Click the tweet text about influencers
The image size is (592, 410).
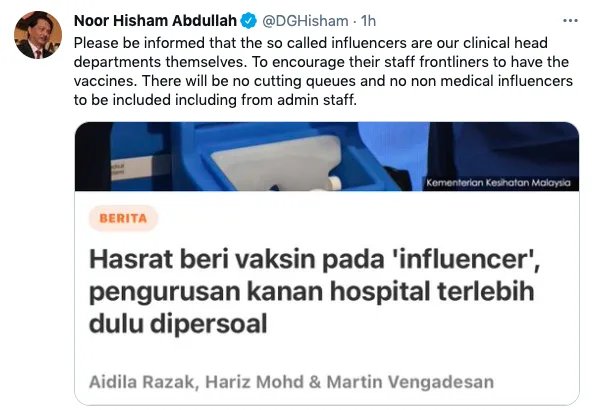(x=323, y=71)
